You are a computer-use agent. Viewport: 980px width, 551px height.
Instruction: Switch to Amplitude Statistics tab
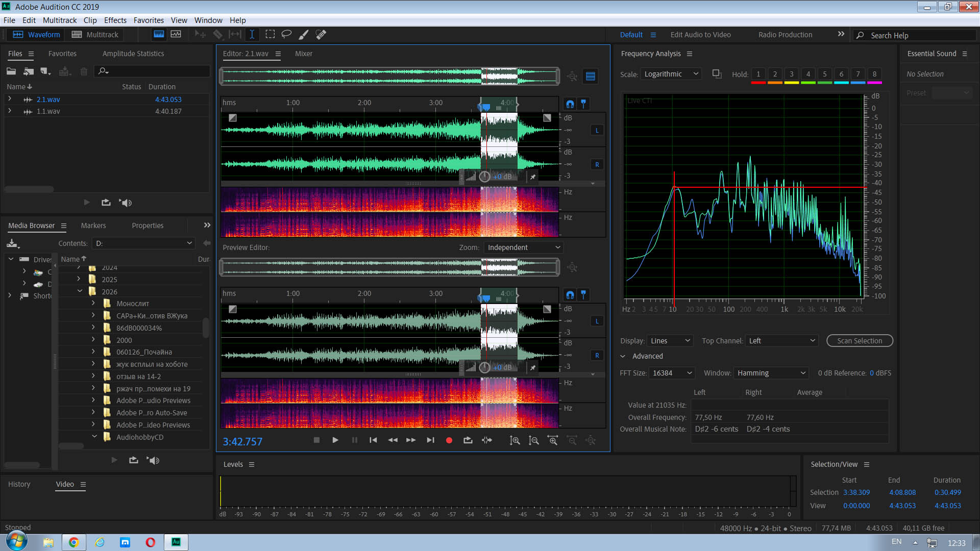tap(133, 54)
